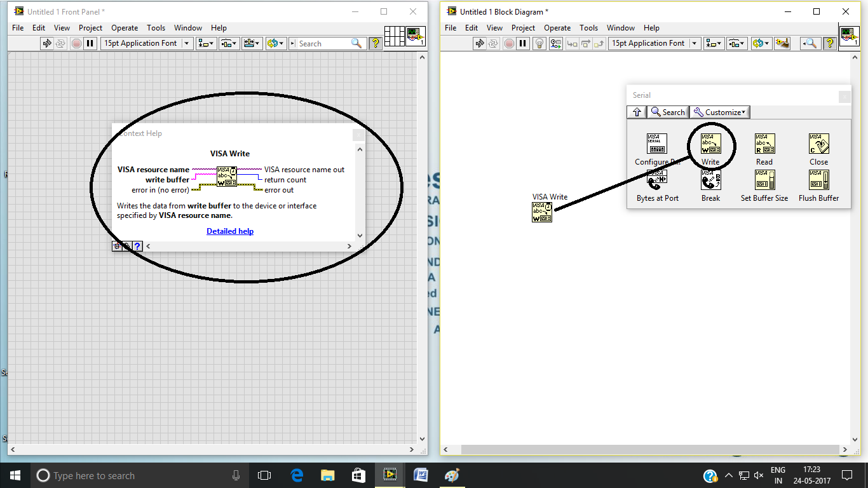The height and width of the screenshot is (488, 868).
Task: Click the Run arrow on the block diagram toolbar
Action: [x=480, y=43]
